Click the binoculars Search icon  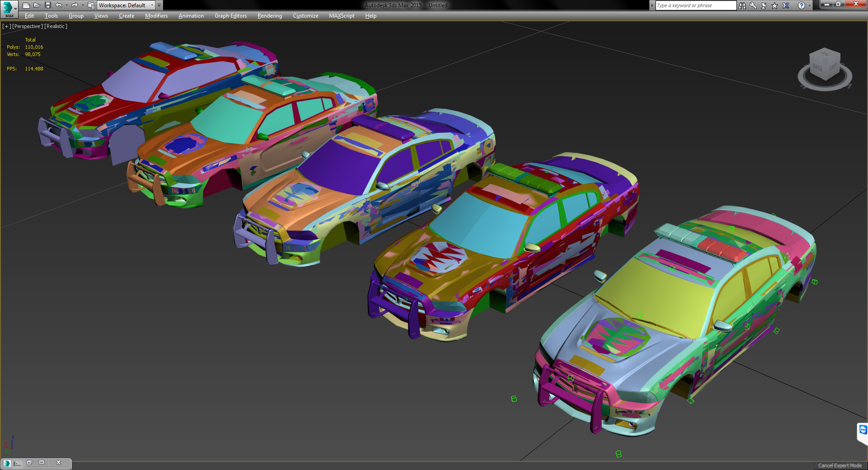(x=742, y=5)
